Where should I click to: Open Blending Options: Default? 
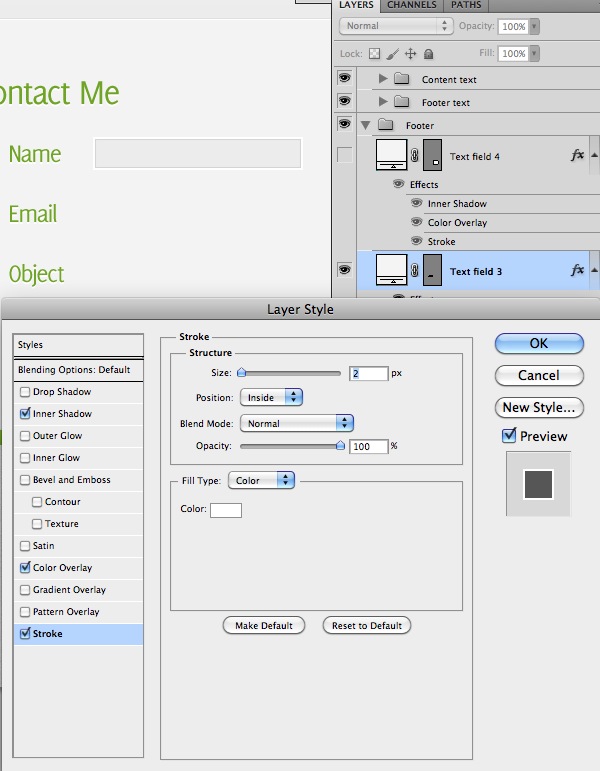78,370
